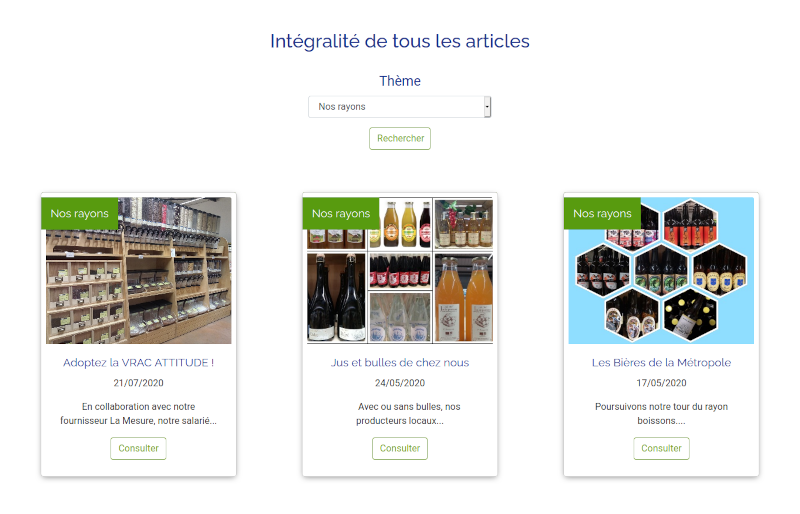The width and height of the screenshot is (800, 514).
Task: Click Consulter under Adoptez la VRAC ATTITUDE
Action: pos(138,448)
